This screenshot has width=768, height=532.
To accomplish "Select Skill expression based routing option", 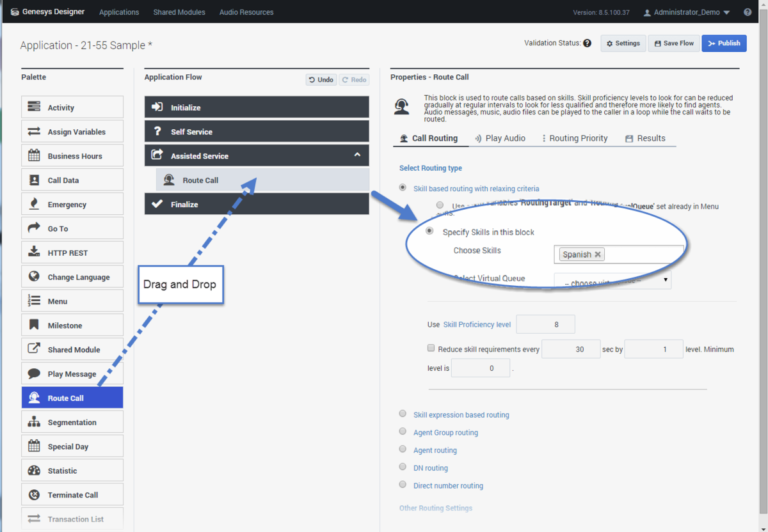I will 403,414.
